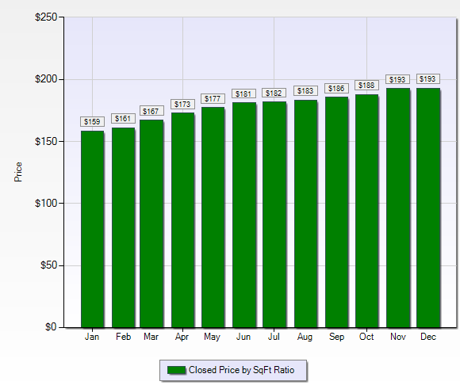Click the Price axis title
Screen dimensions: 460x389
pos(18,172)
